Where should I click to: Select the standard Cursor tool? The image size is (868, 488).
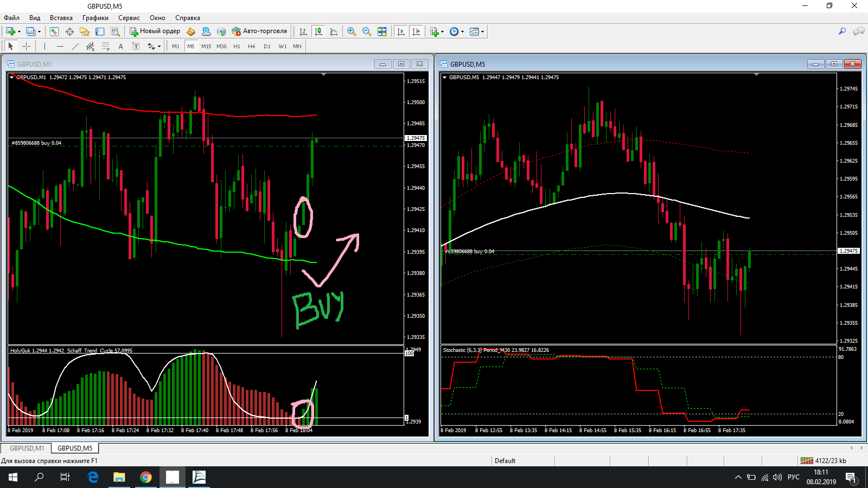tap(11, 46)
